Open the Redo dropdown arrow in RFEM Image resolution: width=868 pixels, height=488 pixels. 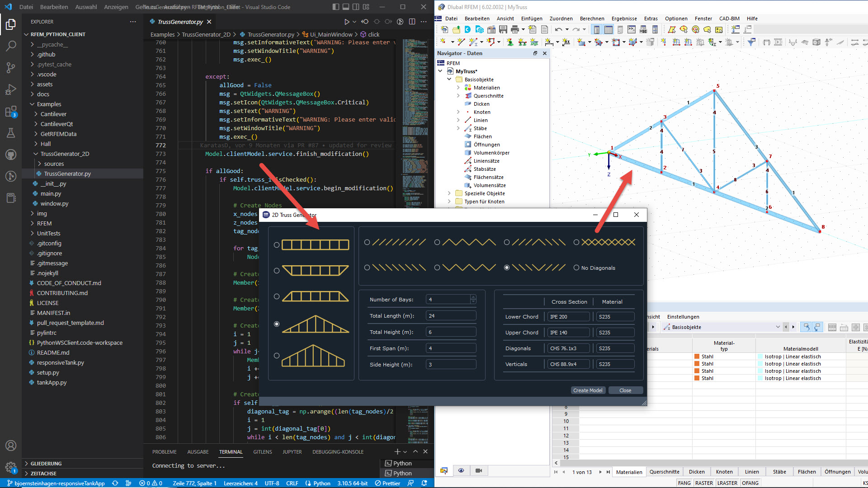(583, 29)
